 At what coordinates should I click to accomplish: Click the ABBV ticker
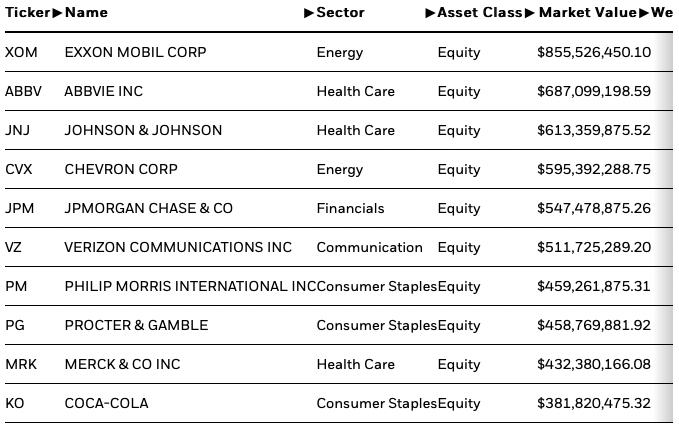[x=23, y=91]
